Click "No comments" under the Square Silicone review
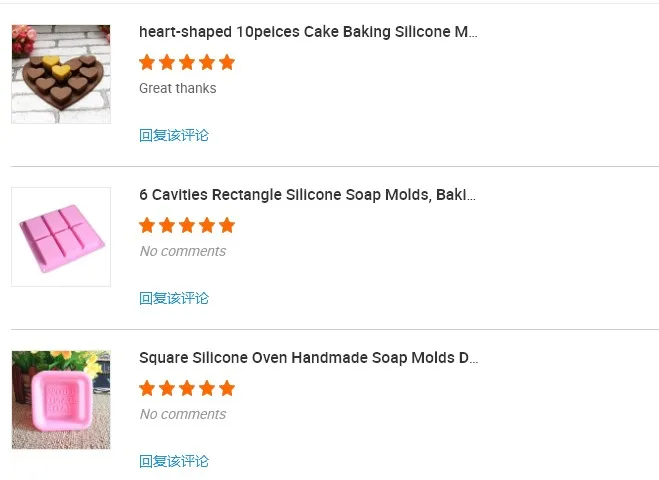This screenshot has width=659, height=480. point(183,414)
